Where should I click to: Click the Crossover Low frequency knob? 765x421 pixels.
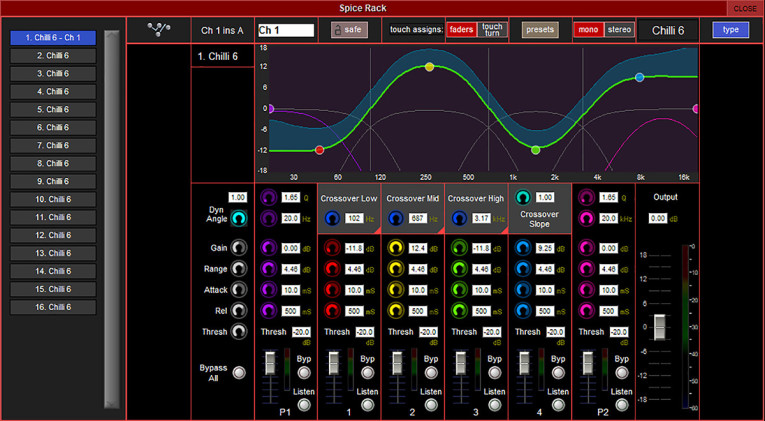point(332,219)
